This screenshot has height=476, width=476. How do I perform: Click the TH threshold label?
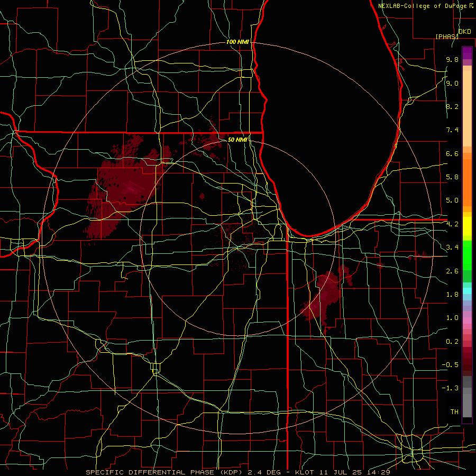pyautogui.click(x=454, y=412)
